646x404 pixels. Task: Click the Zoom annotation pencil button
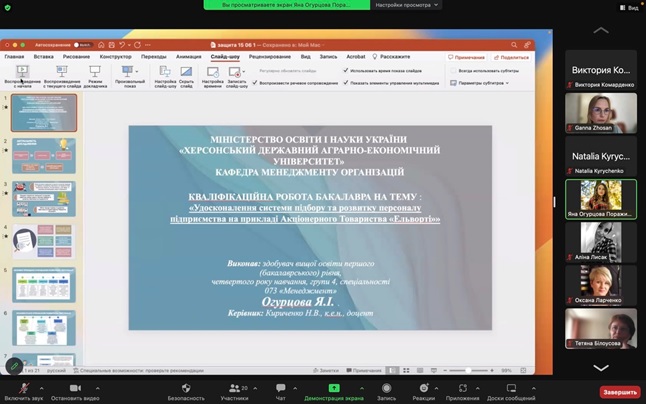(14, 366)
